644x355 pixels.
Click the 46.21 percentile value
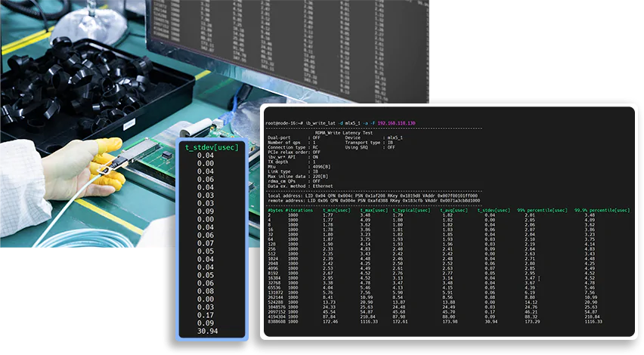click(x=531, y=312)
